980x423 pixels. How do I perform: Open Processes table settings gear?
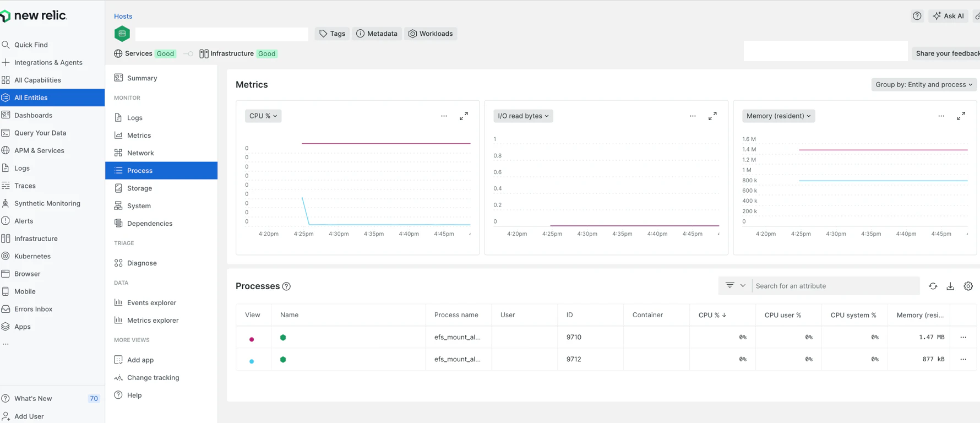point(968,286)
